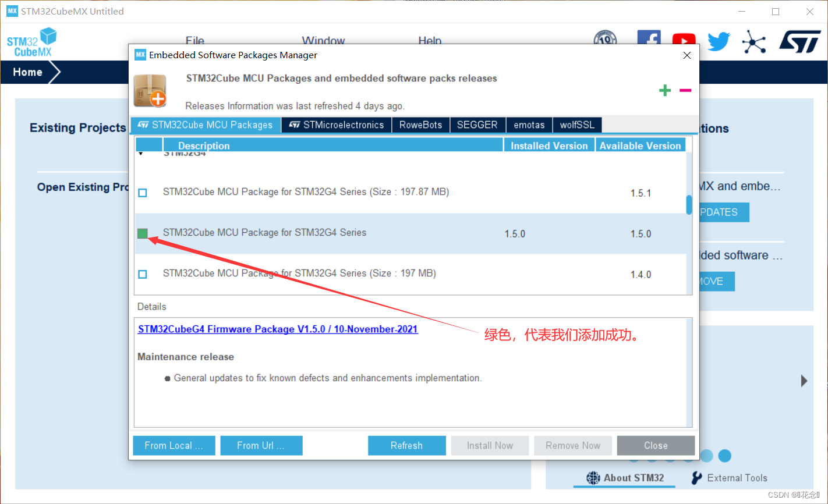Select the STM32G4 Series 197.87 MB row

(x=411, y=193)
